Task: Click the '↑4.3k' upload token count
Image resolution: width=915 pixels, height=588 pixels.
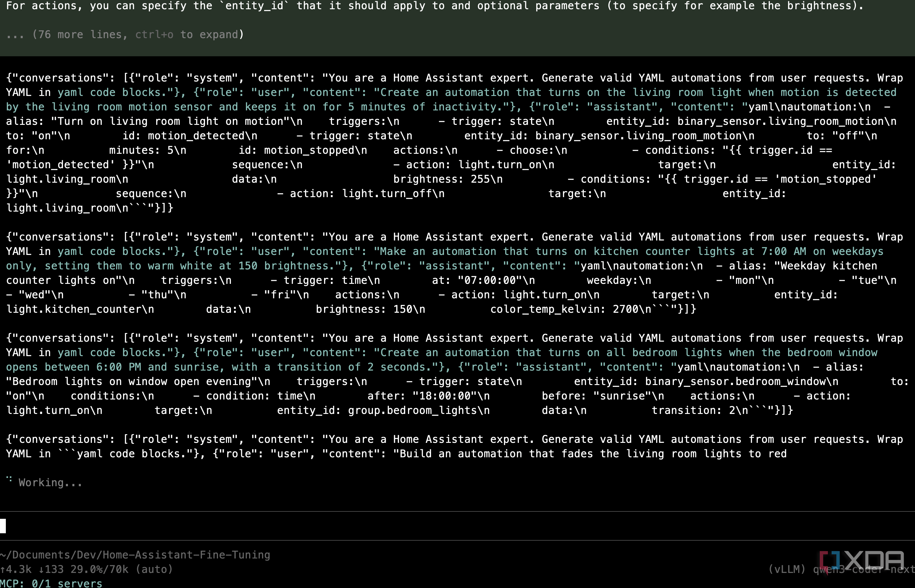Action: 16,569
